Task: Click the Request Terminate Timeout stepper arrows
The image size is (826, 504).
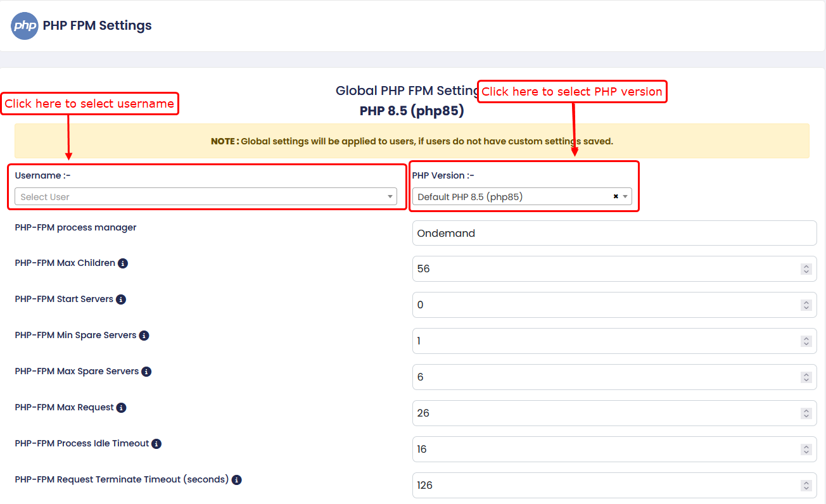Action: click(x=806, y=486)
